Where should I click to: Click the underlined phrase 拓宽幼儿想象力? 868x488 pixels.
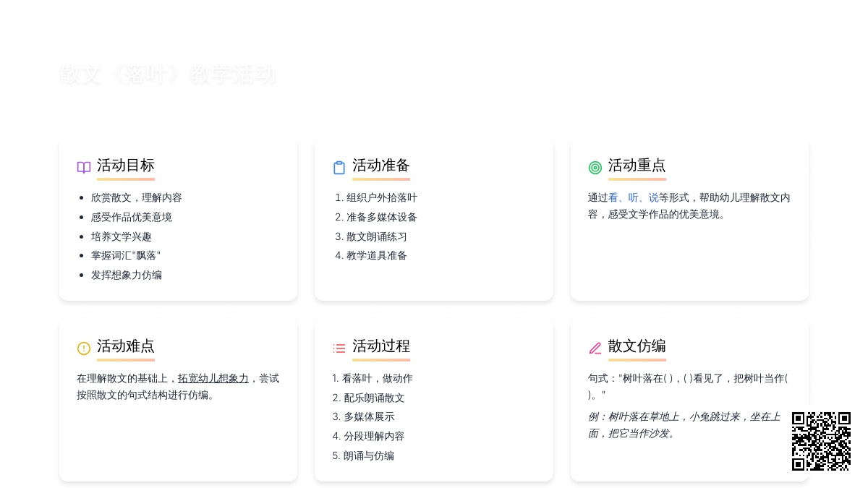tap(213, 378)
